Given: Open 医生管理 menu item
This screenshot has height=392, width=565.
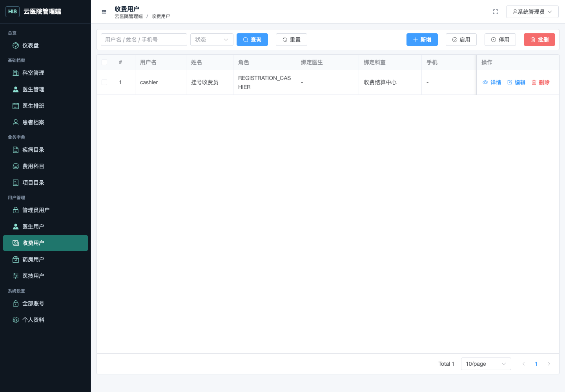Looking at the screenshot, I should click(46, 89).
